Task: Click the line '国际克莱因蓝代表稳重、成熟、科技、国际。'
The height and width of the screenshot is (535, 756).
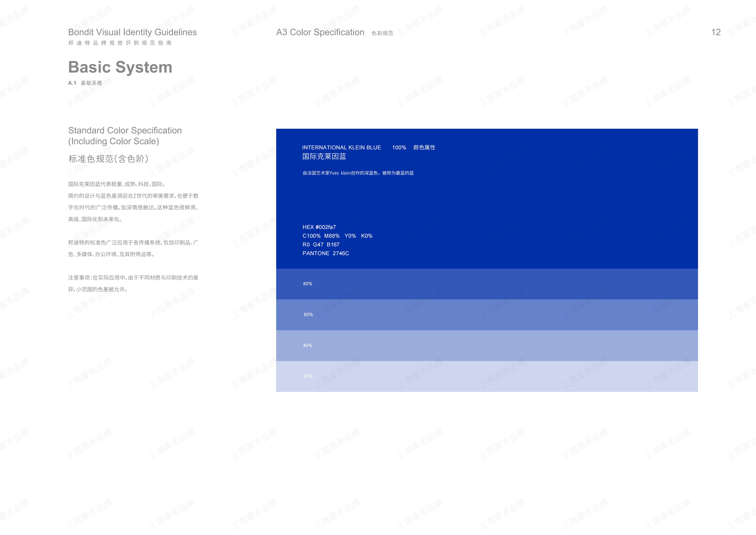Action: pos(117,184)
